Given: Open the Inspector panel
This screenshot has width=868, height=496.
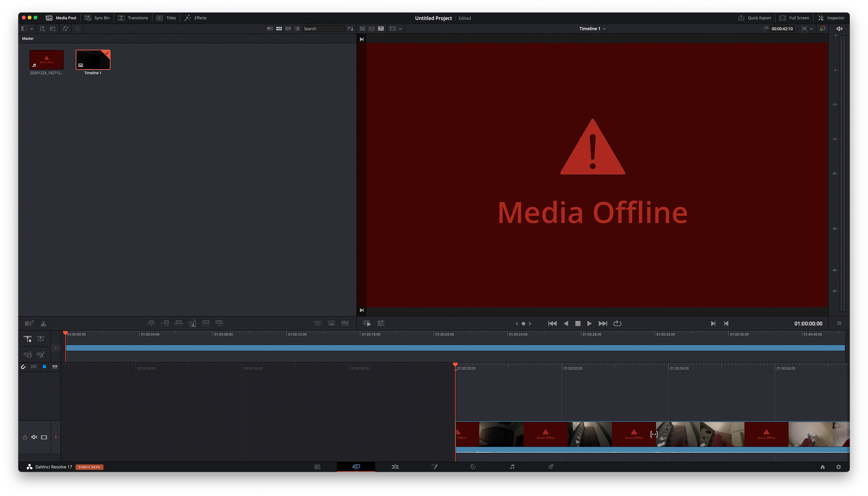Looking at the screenshot, I should click(x=831, y=18).
